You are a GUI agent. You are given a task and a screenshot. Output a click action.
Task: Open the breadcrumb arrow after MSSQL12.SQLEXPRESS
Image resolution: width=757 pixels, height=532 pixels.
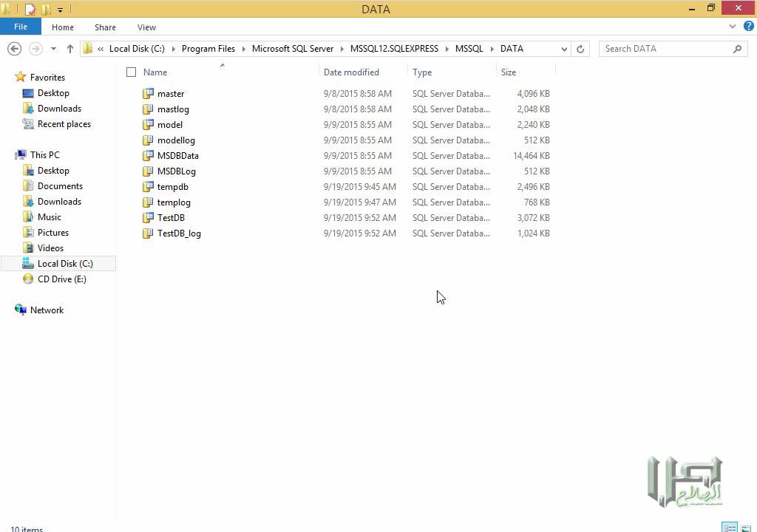(x=447, y=49)
